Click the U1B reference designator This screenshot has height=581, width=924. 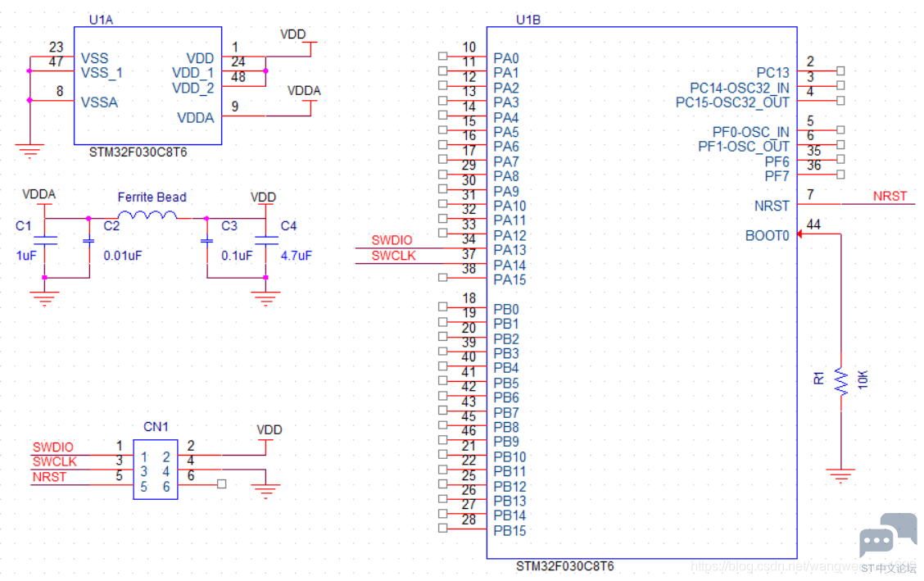click(528, 20)
